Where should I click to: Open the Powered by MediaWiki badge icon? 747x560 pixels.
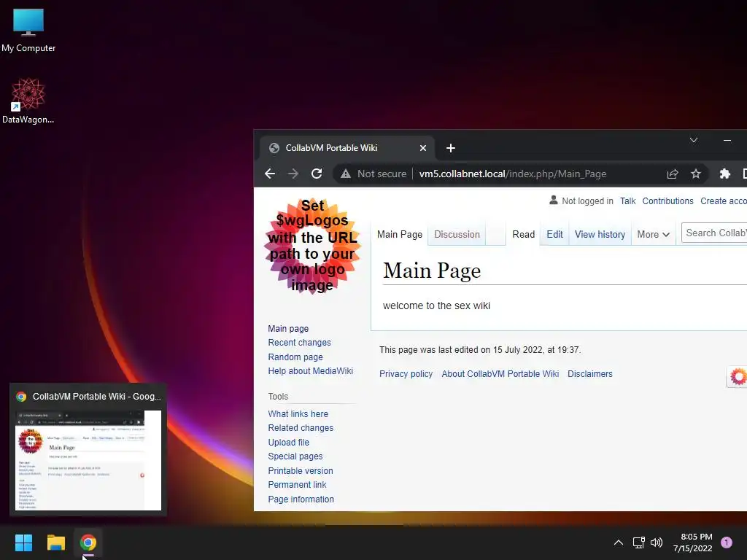737,377
